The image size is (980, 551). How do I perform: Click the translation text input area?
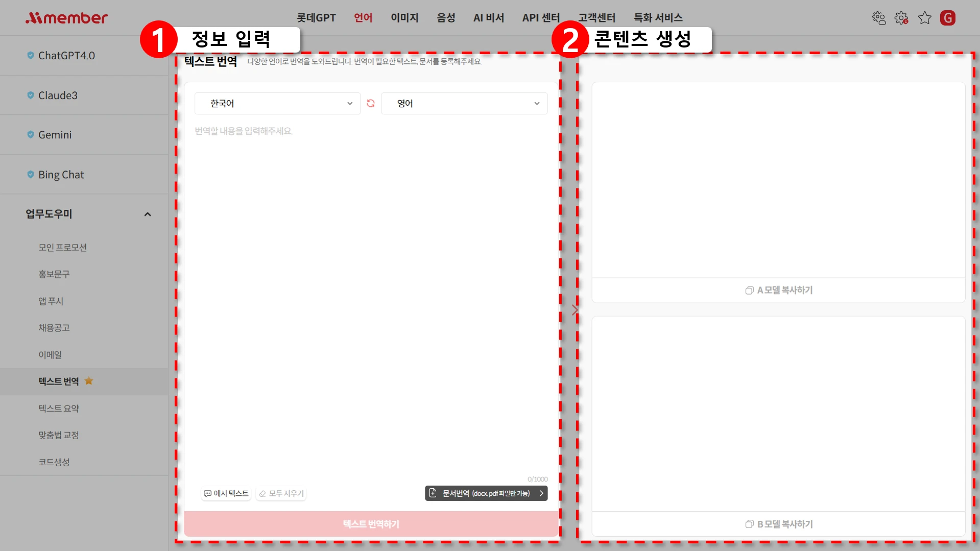[x=371, y=296]
